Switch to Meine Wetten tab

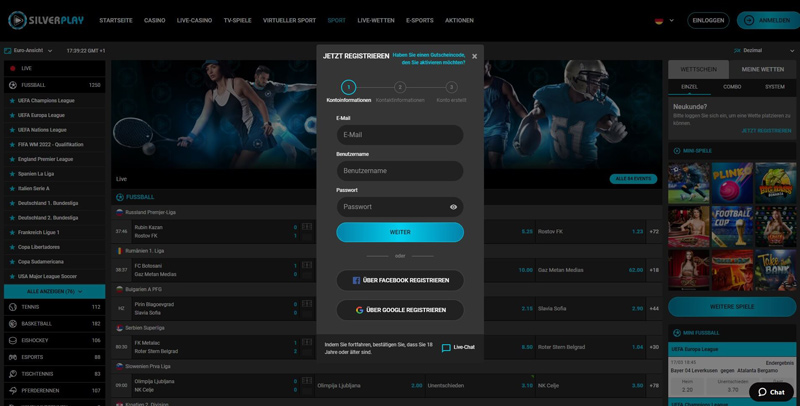click(x=763, y=69)
